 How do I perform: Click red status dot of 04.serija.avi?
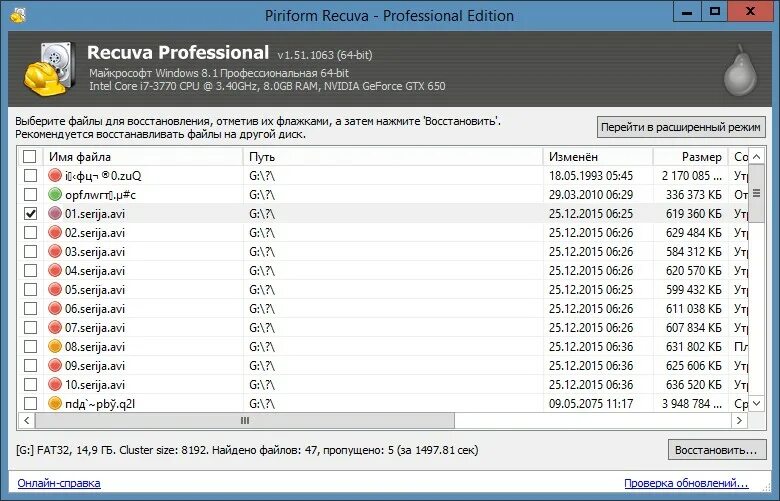coord(55,271)
